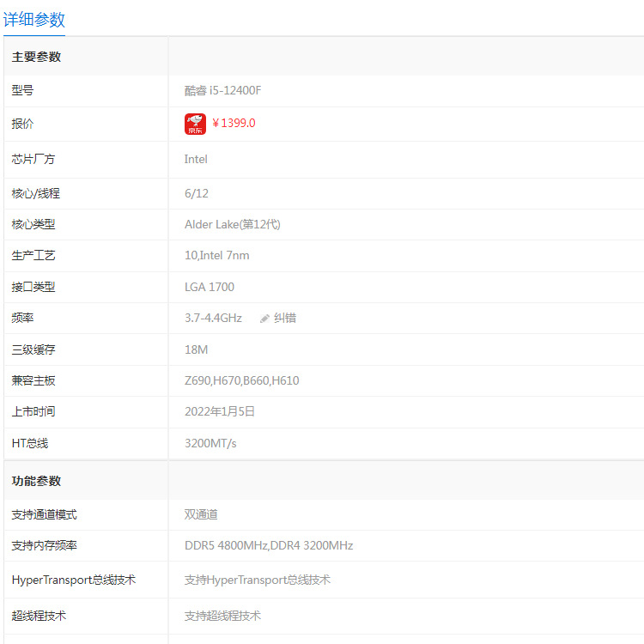The image size is (644, 644).
Task: Click the 支持HyperTransport总线技术 value
Action: [x=258, y=580]
